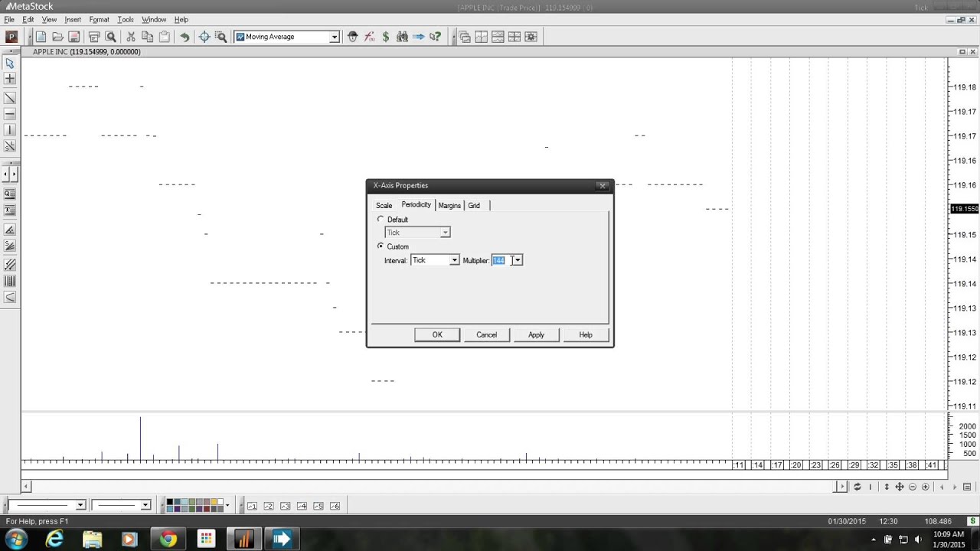
Task: Click the Paste clipboard icon
Action: click(x=164, y=37)
